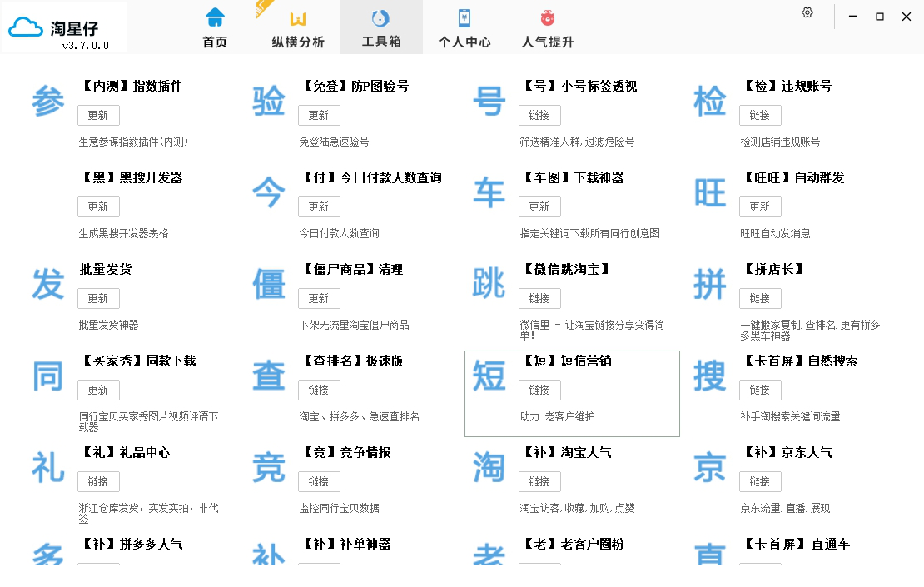Click the 车 tool icon
The height and width of the screenshot is (587, 924).
[x=489, y=192]
